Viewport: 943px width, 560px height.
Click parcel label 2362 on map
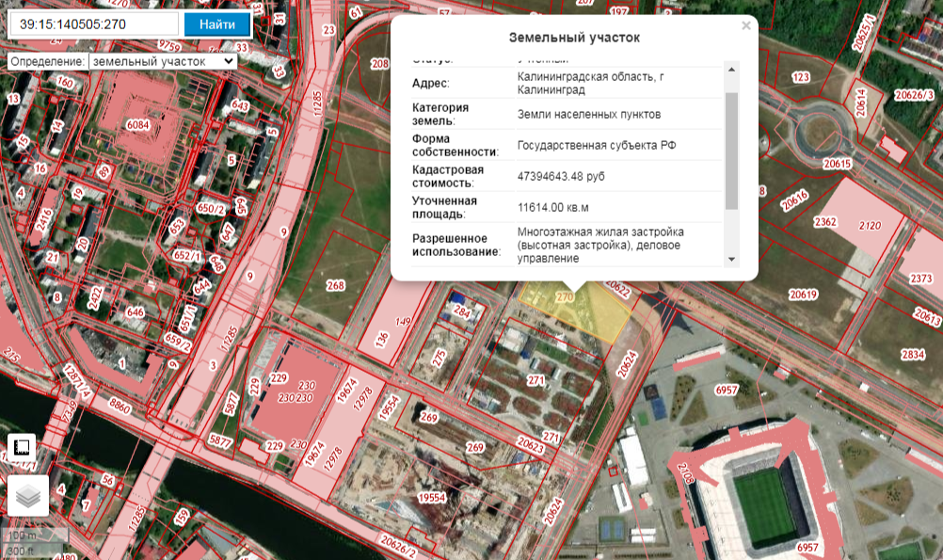tap(825, 222)
